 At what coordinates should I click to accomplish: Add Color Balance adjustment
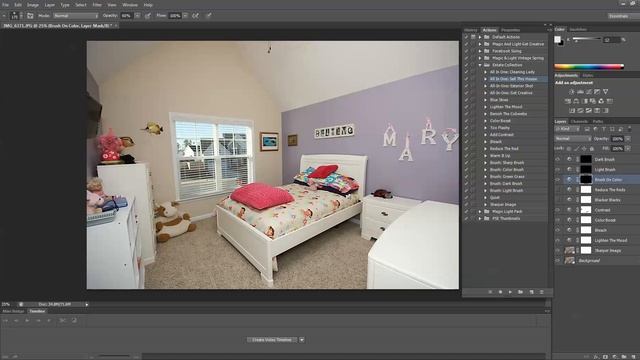(576, 101)
